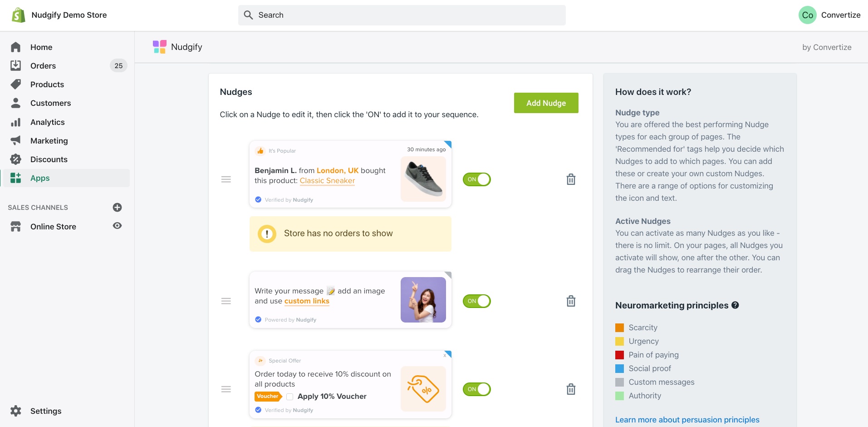Click the Analytics bar chart icon

(16, 122)
